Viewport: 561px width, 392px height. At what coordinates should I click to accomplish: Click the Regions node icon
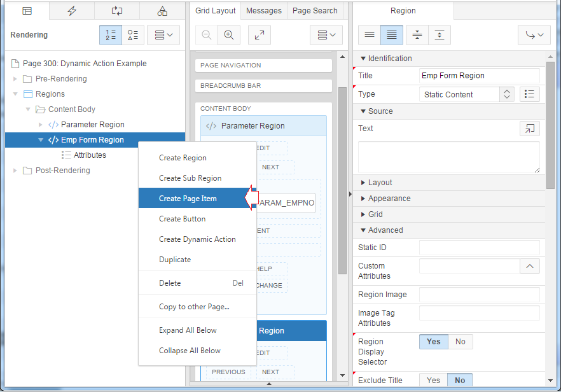coord(28,94)
